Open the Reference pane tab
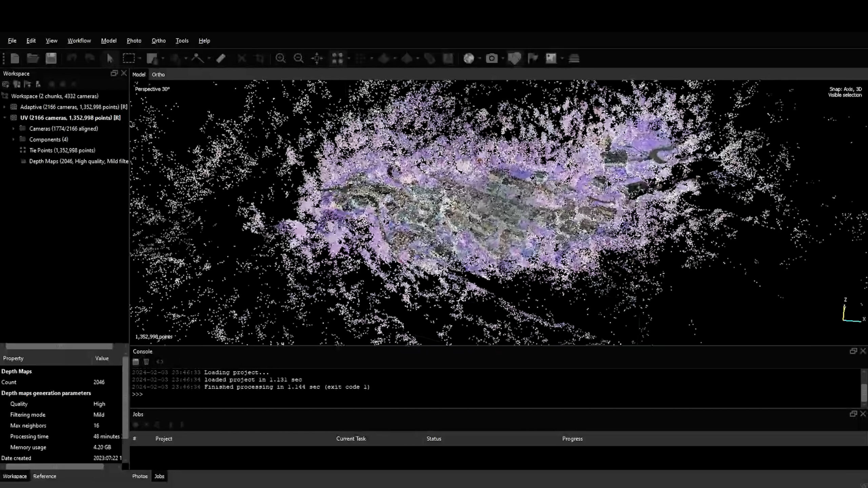Screen dimensions: 868x488 point(44,476)
